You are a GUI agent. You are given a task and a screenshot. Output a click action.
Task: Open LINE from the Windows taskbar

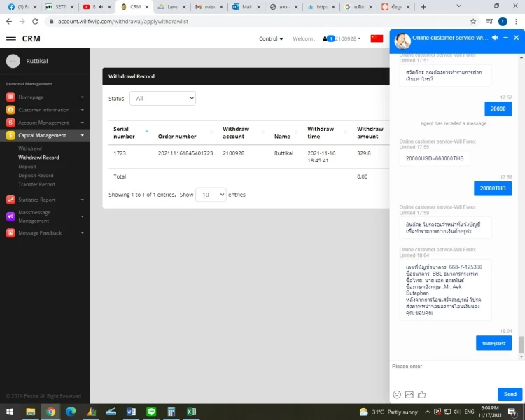point(151,412)
